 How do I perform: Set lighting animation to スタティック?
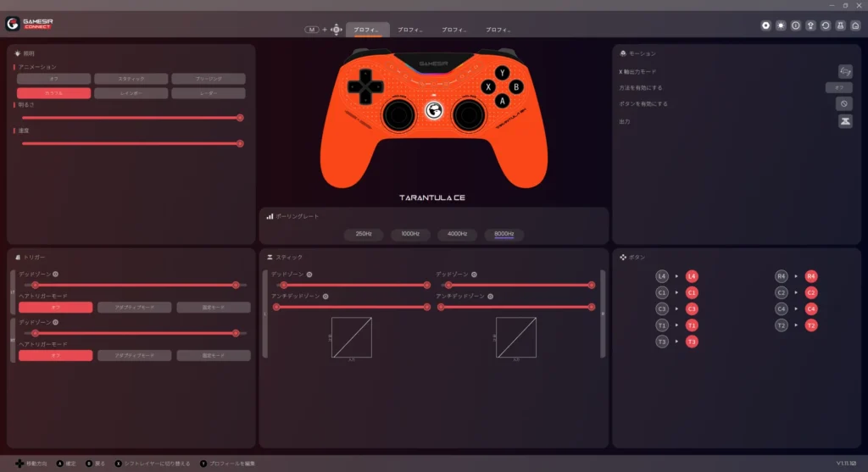click(x=131, y=79)
